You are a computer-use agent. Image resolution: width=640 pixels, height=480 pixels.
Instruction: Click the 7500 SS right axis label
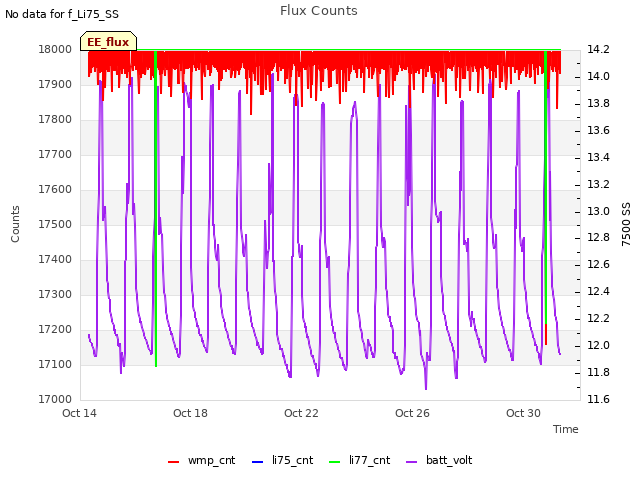pos(626,224)
